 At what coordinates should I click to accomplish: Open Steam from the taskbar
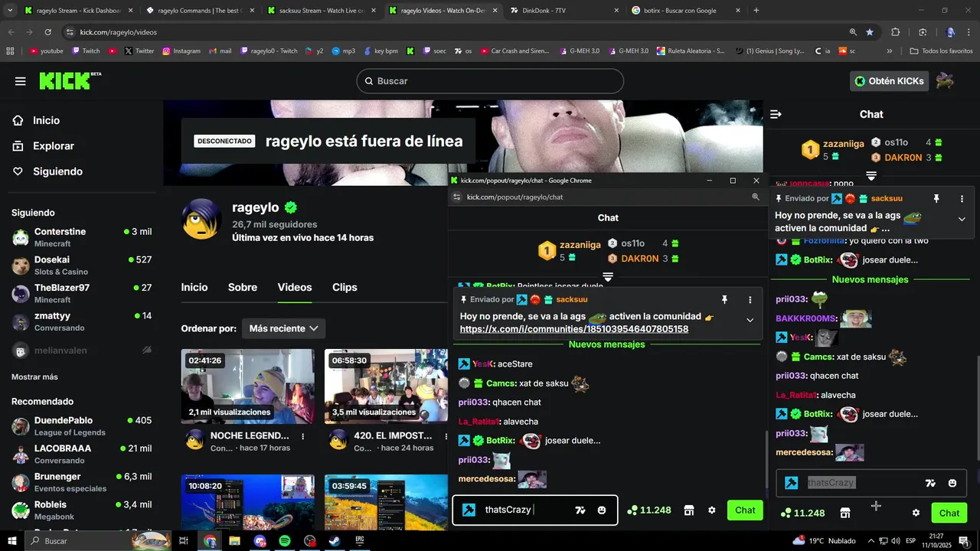click(x=335, y=541)
